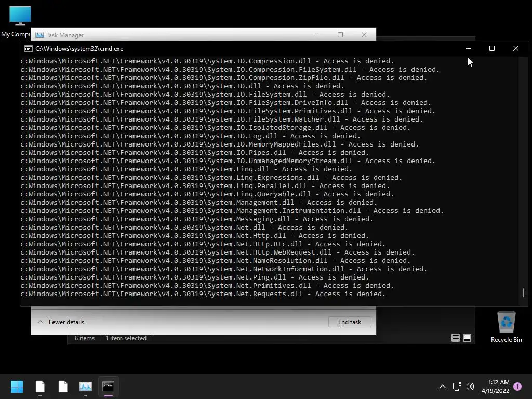Switch Explorer to large thumbnails view
Screen dimensions: 532x399
[467, 338]
